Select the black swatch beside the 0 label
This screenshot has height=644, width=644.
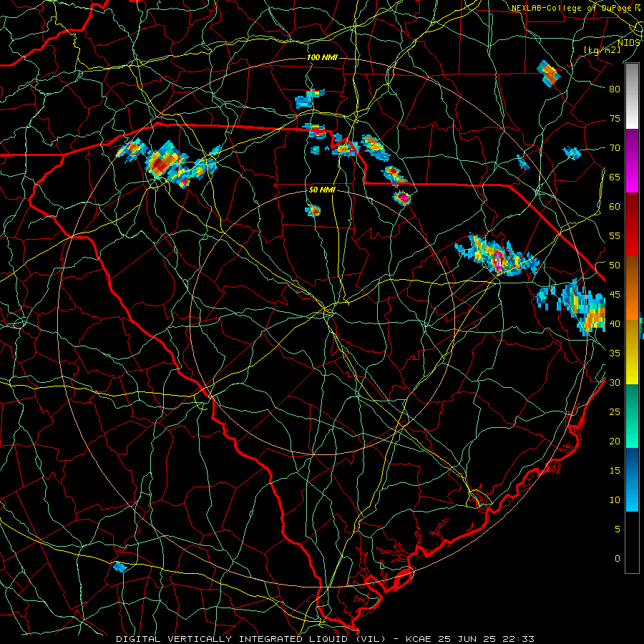click(632, 542)
